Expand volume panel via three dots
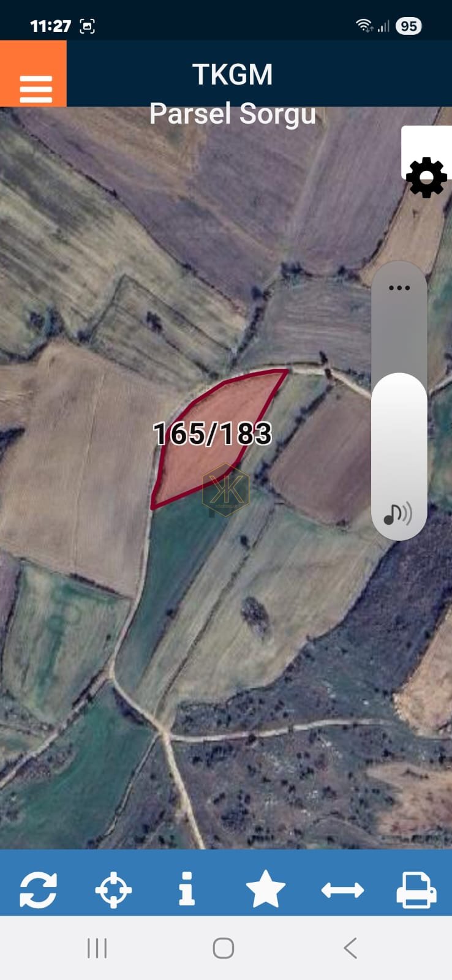452x980 pixels. point(399,288)
